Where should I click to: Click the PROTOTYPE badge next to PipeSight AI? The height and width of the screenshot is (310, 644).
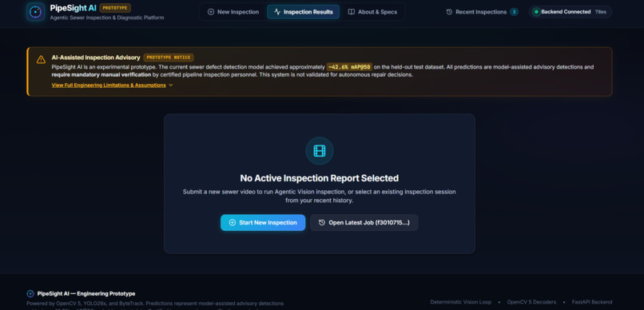(x=115, y=8)
